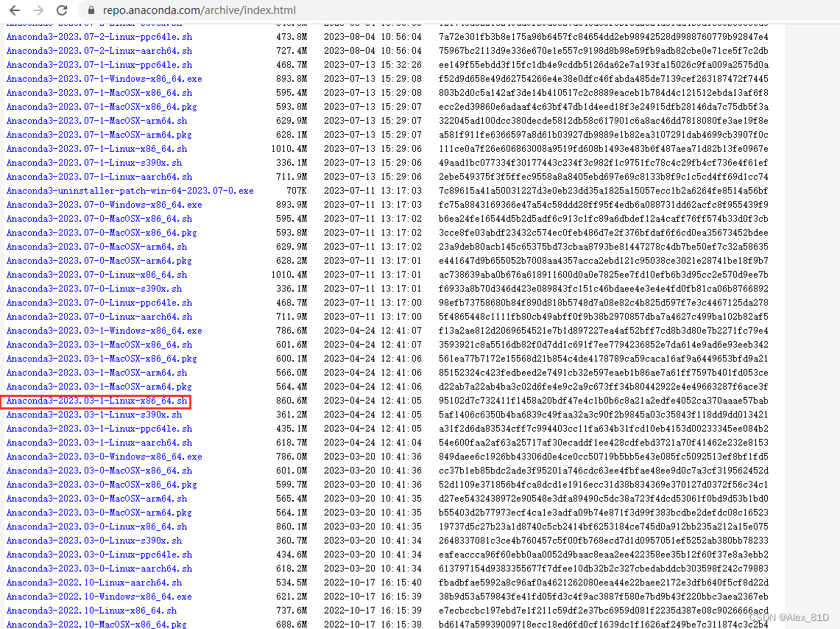View site info via the lock icon
This screenshot has width=840, height=629.
pos(91,10)
